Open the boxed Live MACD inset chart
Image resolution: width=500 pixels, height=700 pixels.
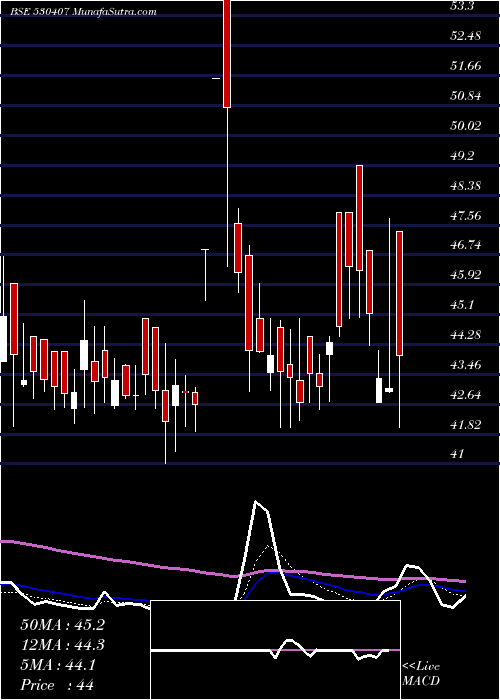[276, 650]
